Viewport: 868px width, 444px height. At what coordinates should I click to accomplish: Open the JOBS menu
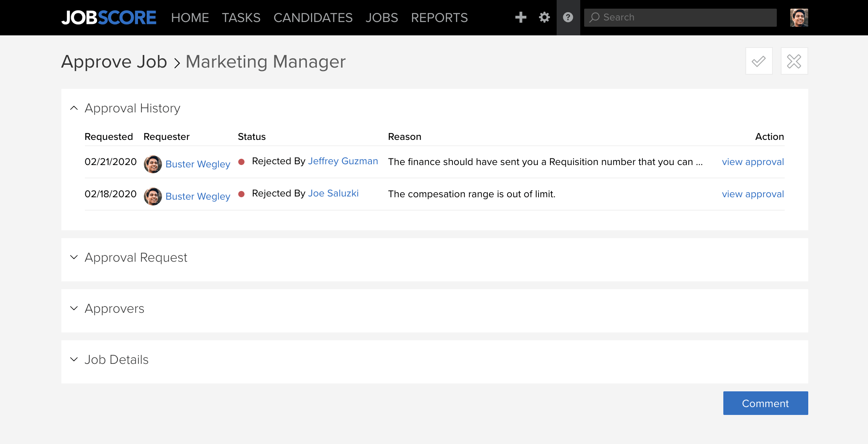[382, 18]
